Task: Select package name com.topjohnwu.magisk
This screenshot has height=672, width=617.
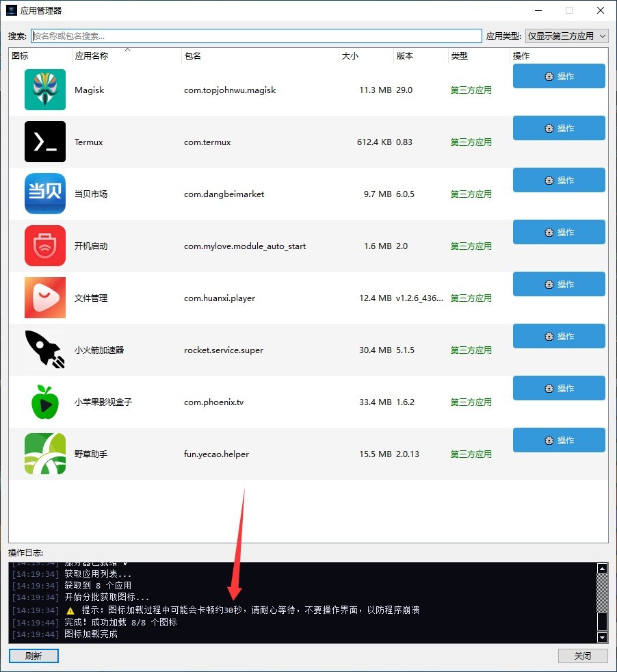Action: (x=230, y=90)
